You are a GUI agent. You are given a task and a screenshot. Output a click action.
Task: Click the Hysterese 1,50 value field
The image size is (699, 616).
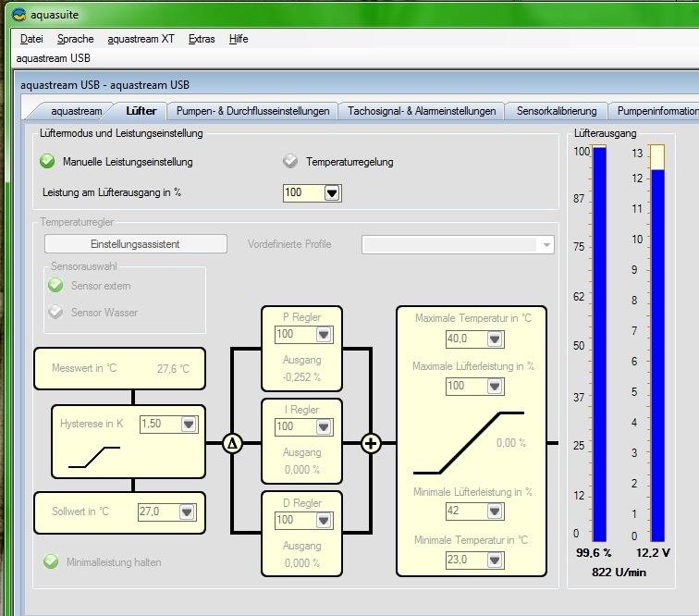click(x=160, y=424)
